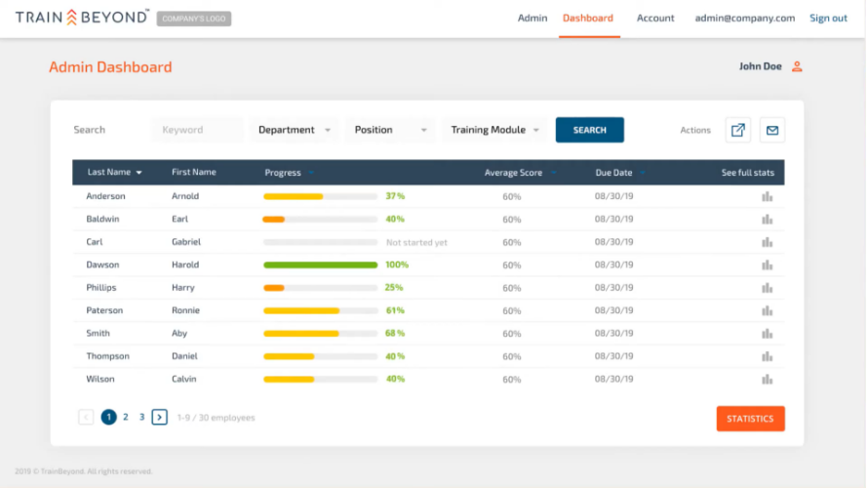Sort by Last Name column arrow
This screenshot has width=868, height=488.
(x=138, y=173)
